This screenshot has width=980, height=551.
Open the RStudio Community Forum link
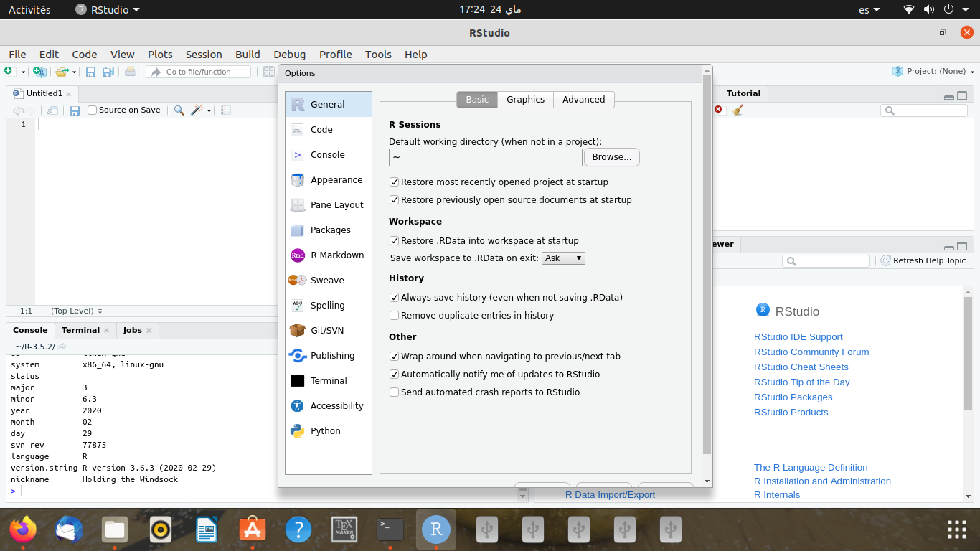tap(811, 352)
